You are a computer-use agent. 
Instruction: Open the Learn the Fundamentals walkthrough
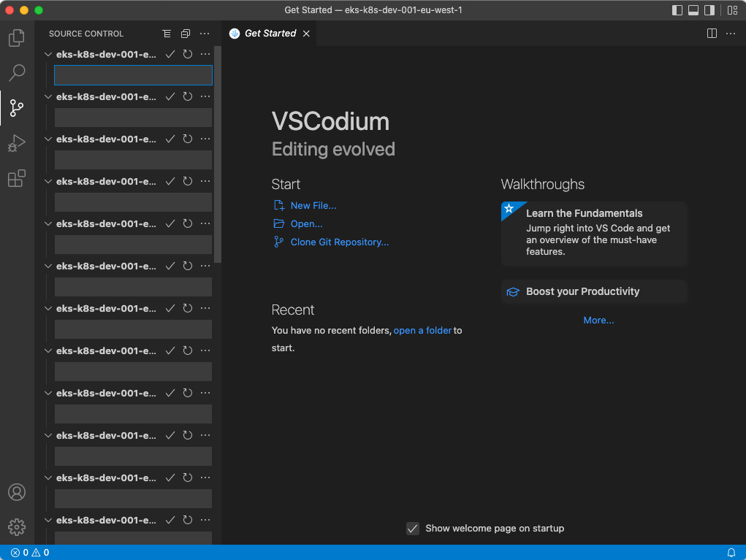583,213
